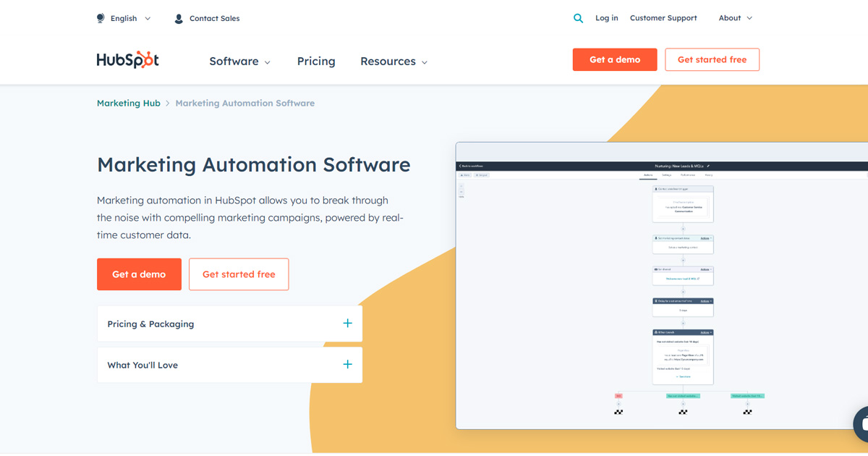Navigate to Marketing Hub breadcrumb link
Screen dimensions: 868x456
tap(129, 104)
